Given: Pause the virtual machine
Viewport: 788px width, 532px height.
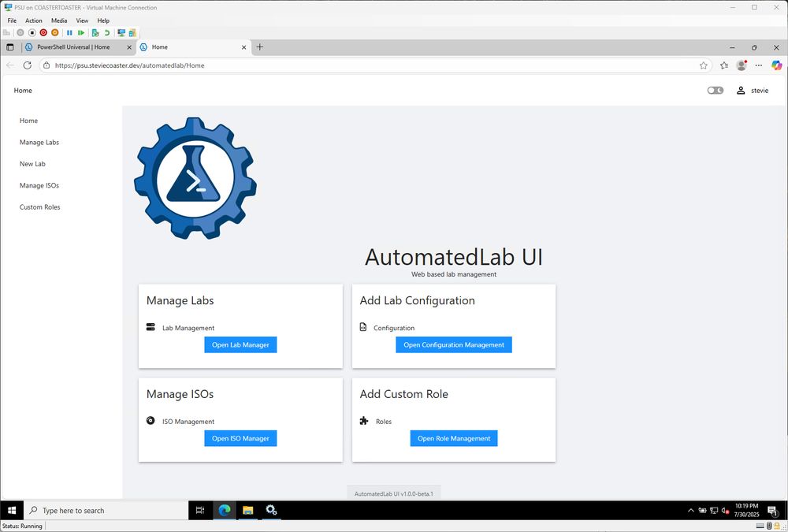Looking at the screenshot, I should coord(69,32).
